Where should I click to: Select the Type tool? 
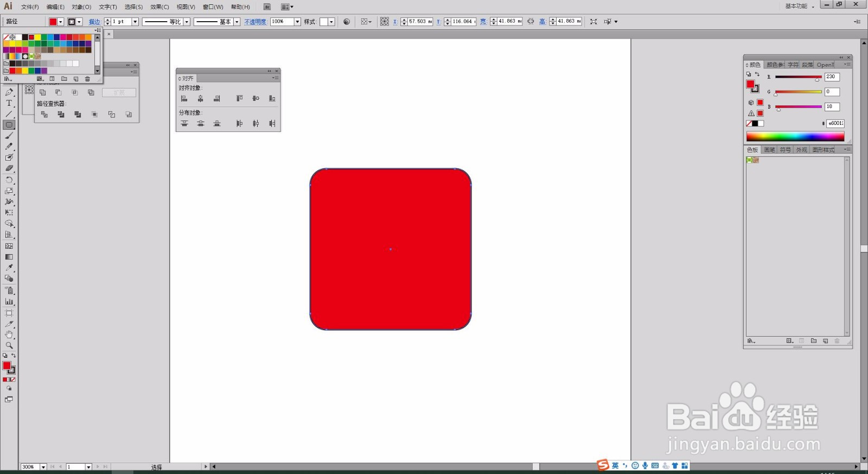[9, 103]
